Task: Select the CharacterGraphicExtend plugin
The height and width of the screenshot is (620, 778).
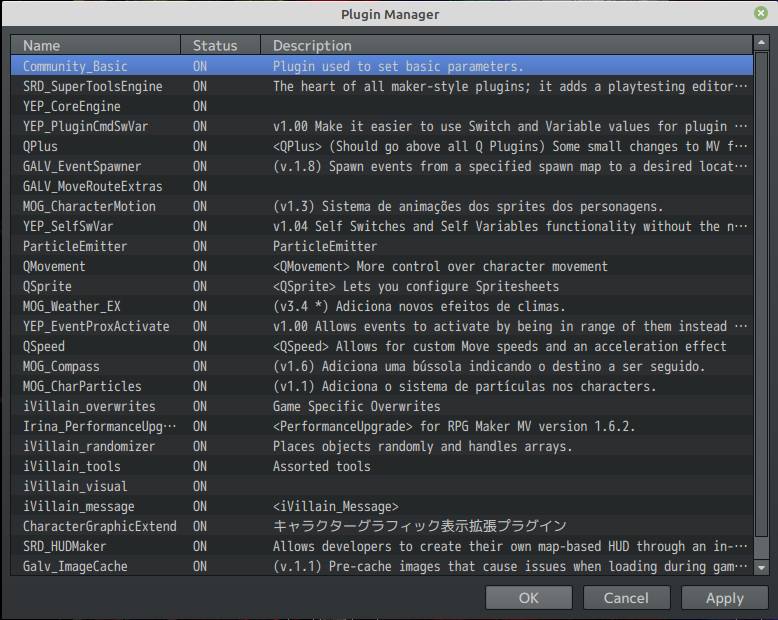Action: pyautogui.click(x=382, y=526)
